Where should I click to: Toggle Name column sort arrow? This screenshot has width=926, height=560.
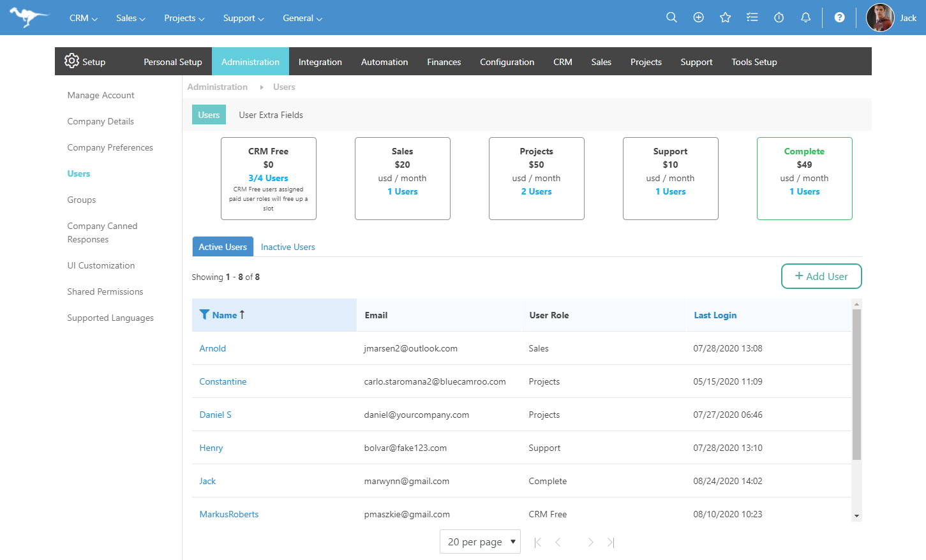pos(243,314)
